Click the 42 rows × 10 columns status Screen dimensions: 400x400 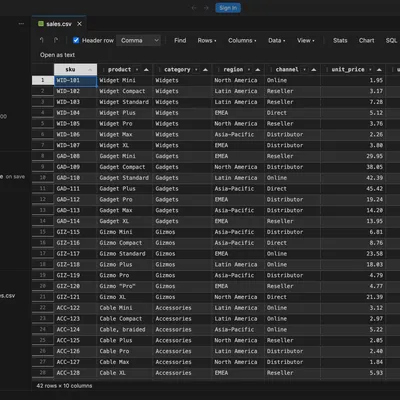[x=64, y=386]
